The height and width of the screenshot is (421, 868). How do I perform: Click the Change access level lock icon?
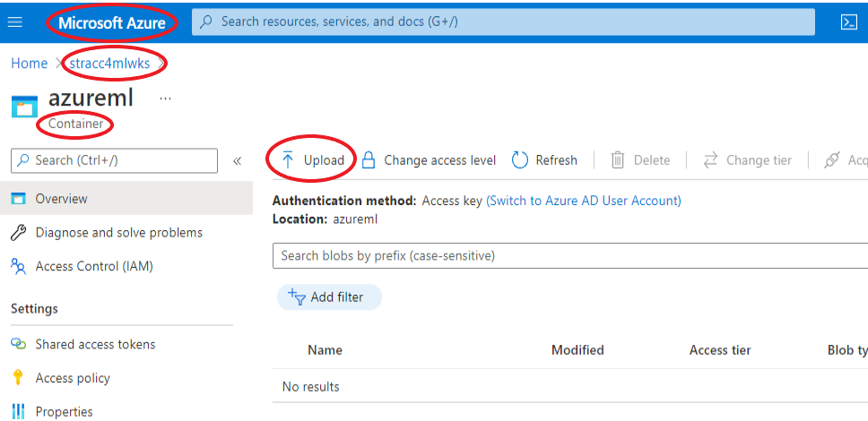pyautogui.click(x=368, y=160)
